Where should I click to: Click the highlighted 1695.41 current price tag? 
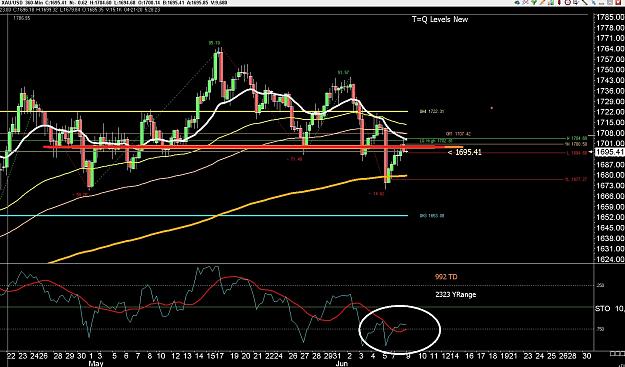[609, 152]
